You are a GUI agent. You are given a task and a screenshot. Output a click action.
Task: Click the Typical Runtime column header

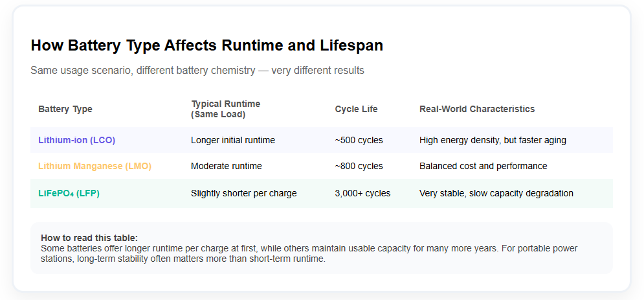[x=225, y=109]
